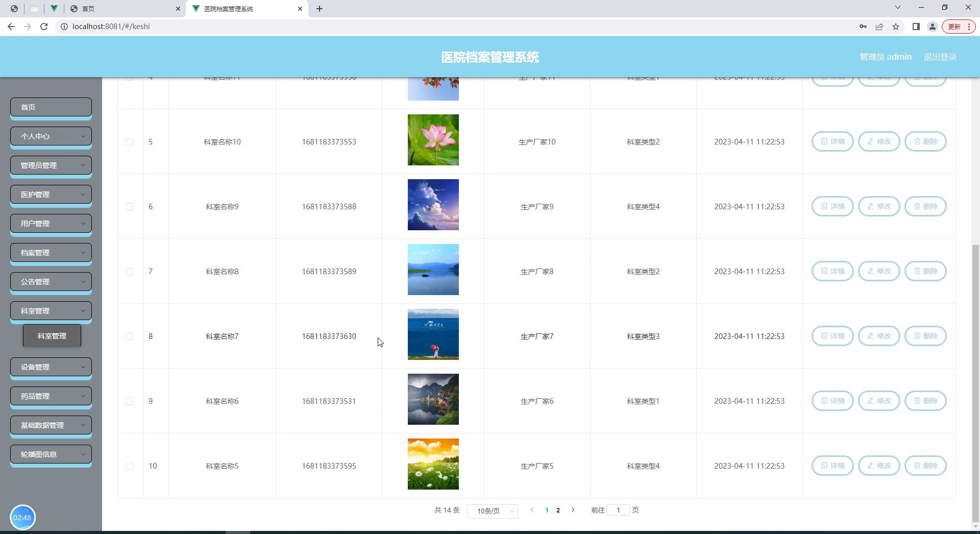Select checkbox for row 科室名称5

[x=130, y=466]
